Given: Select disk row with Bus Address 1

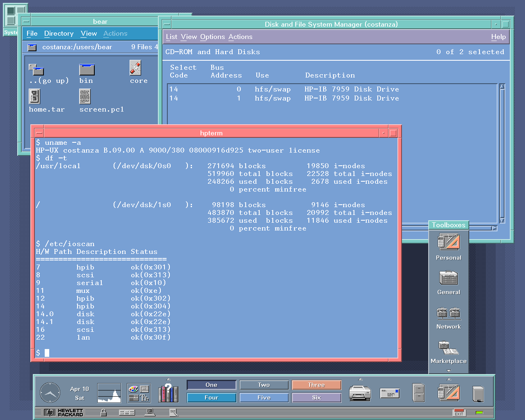Looking at the screenshot, I should tap(333, 98).
